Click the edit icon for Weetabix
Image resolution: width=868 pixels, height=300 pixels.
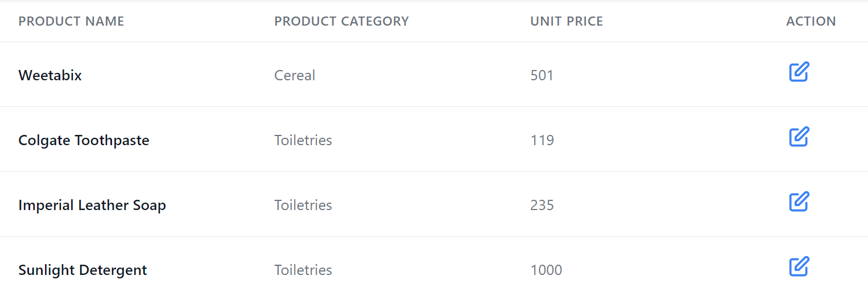[x=799, y=72]
